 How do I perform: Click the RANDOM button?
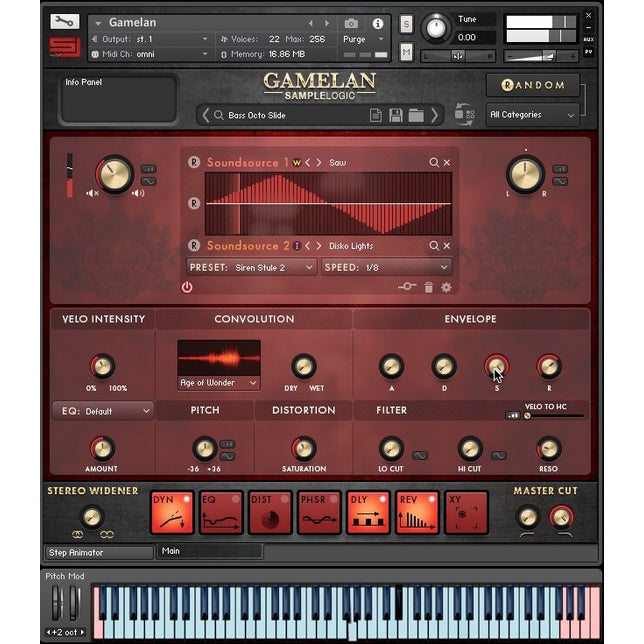(533, 85)
